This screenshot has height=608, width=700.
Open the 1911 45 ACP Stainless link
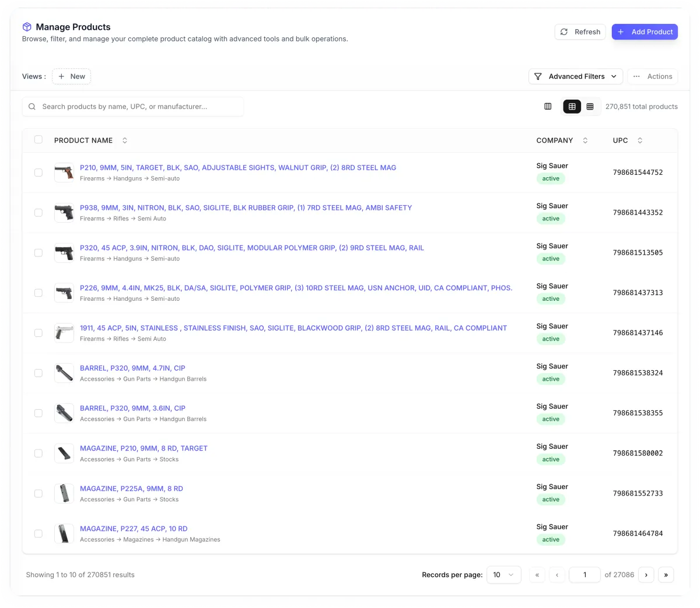pos(293,328)
